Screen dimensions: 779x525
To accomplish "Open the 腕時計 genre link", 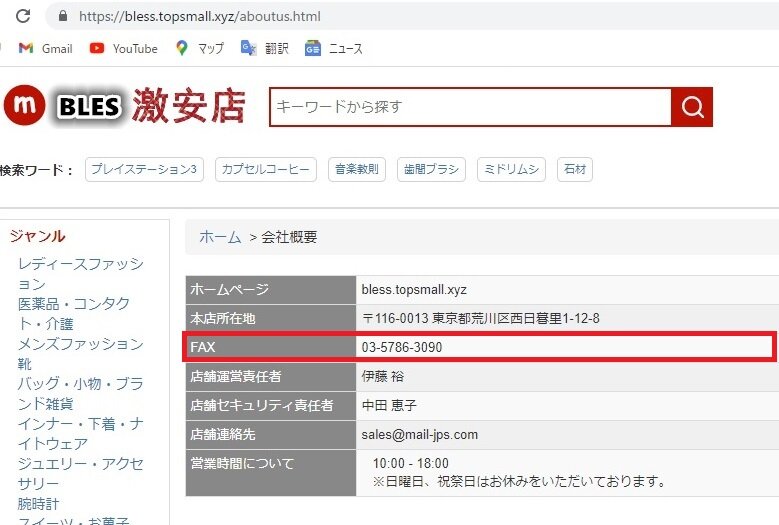I will [x=38, y=503].
